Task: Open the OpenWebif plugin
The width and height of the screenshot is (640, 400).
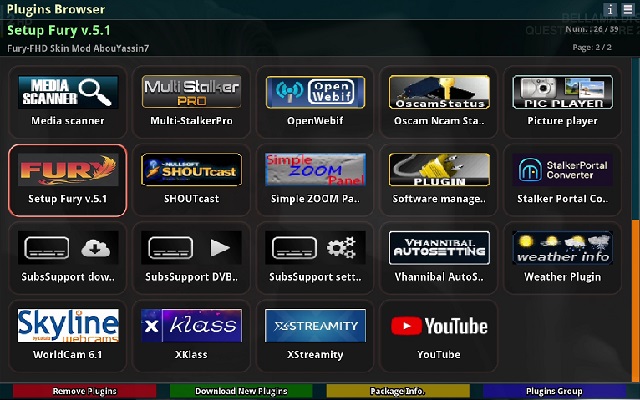Action: pyautogui.click(x=315, y=102)
